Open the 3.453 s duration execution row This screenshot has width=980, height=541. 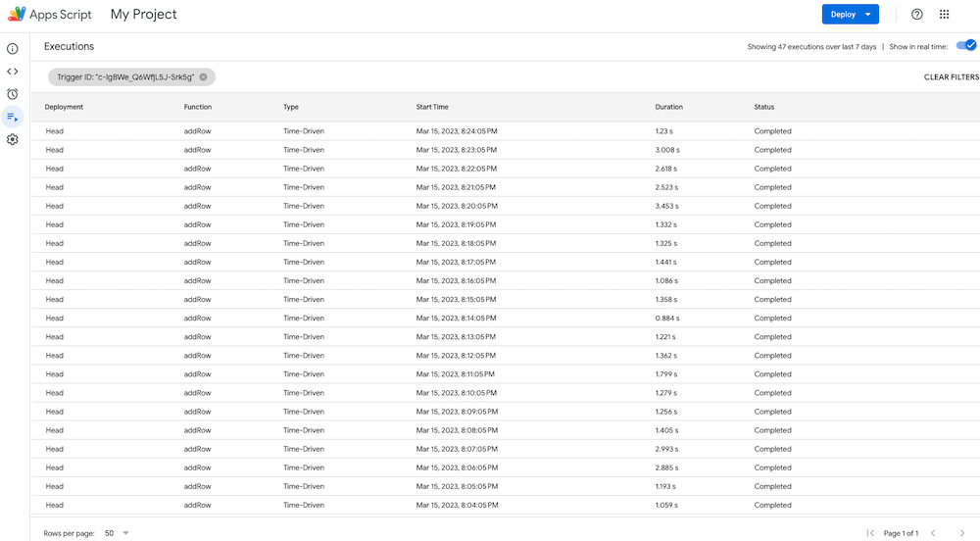click(x=668, y=206)
